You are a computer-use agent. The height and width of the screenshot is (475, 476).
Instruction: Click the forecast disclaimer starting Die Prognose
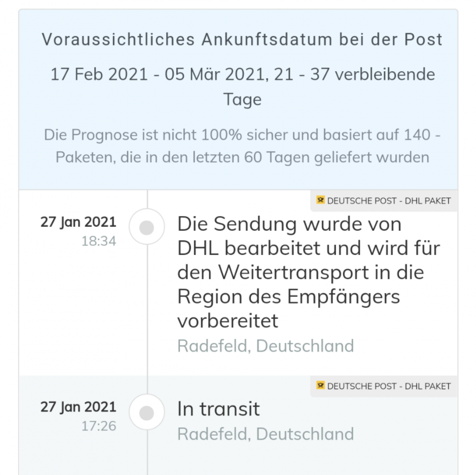[x=242, y=146]
